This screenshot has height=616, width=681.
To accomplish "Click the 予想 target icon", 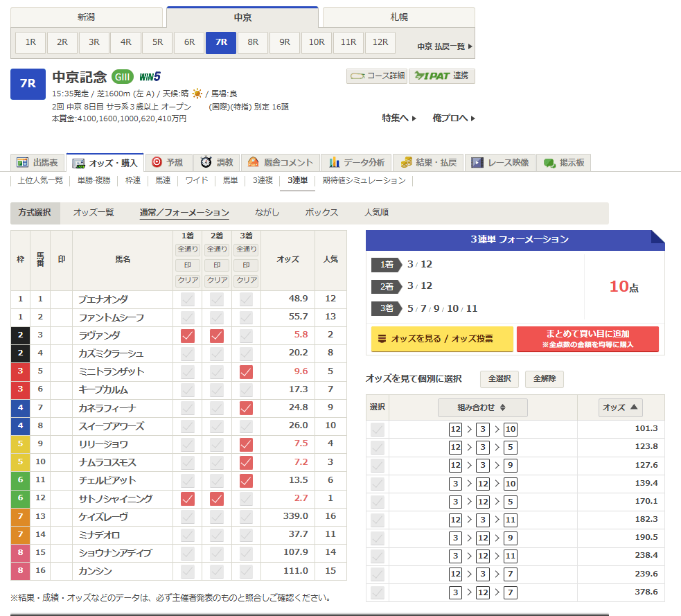I will point(157,162).
